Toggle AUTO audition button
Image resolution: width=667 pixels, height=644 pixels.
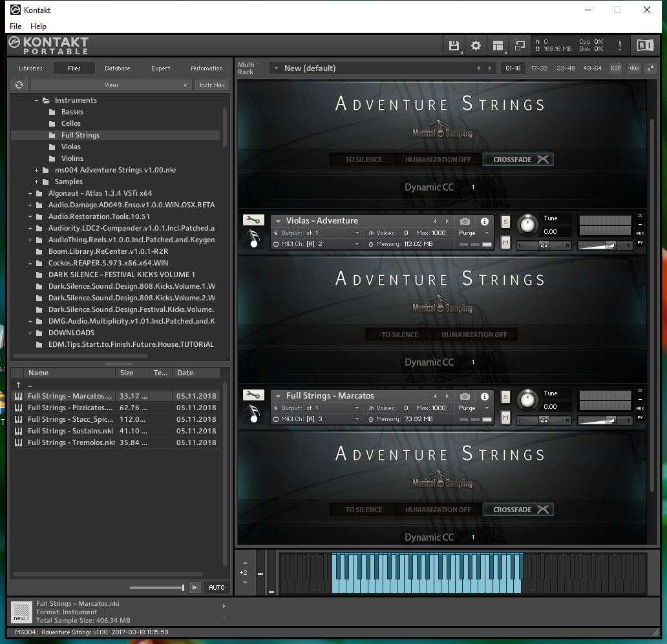coord(217,587)
